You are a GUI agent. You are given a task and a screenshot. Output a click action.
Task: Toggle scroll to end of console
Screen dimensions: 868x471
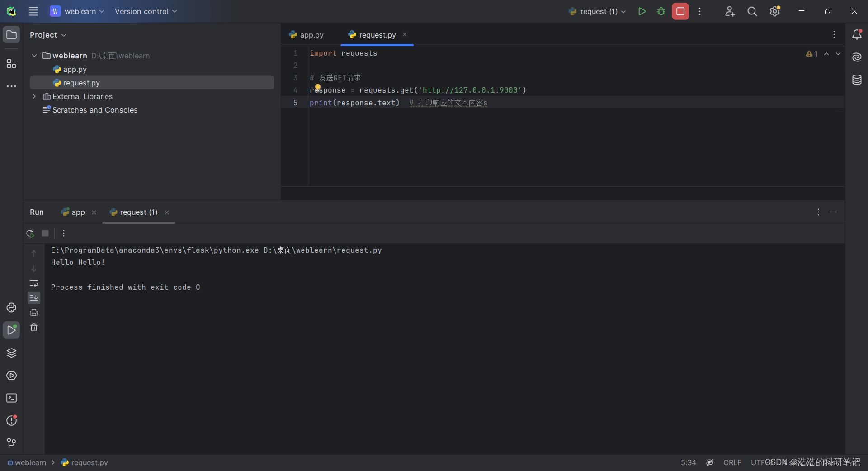[34, 297]
